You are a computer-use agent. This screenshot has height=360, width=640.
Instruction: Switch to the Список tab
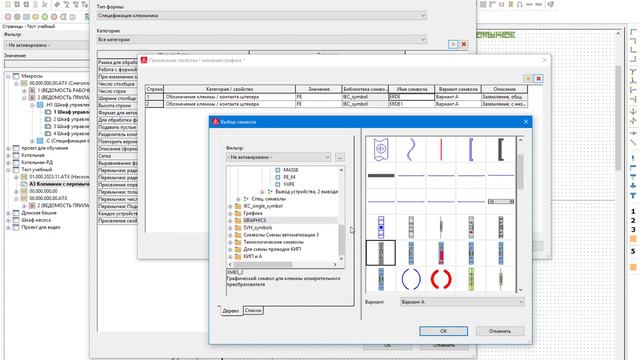click(x=253, y=311)
